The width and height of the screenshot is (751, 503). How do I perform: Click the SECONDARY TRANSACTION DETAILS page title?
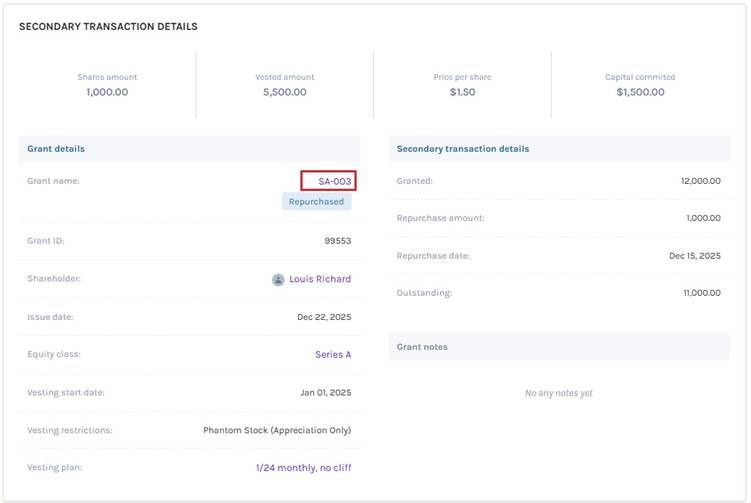tap(108, 26)
